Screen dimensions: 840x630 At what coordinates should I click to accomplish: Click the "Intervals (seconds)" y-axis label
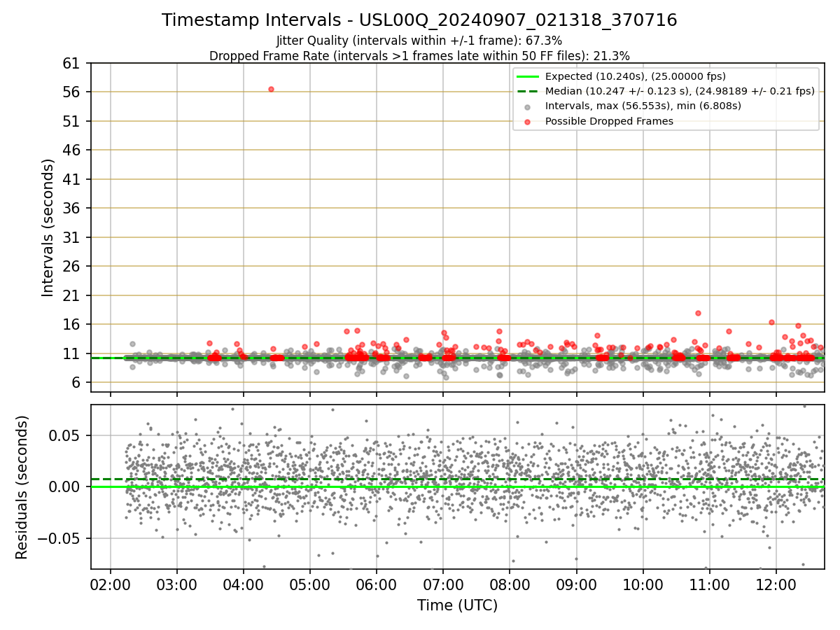(x=48, y=227)
